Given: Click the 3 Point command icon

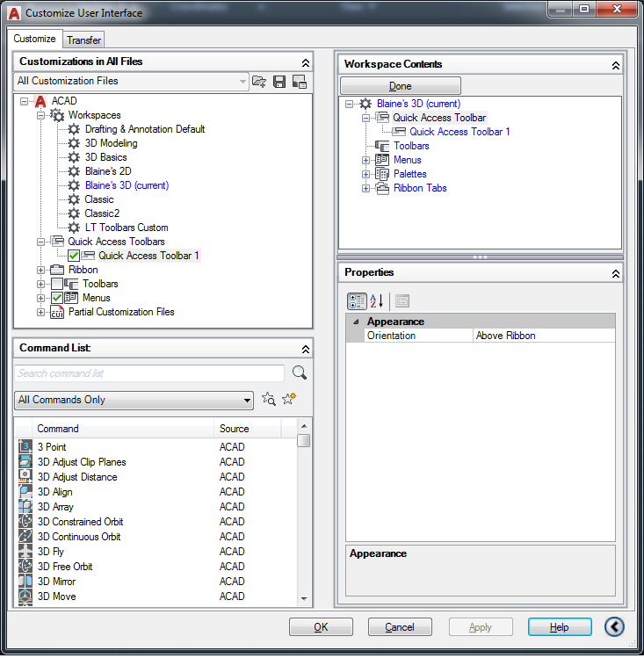Looking at the screenshot, I should point(25,446).
